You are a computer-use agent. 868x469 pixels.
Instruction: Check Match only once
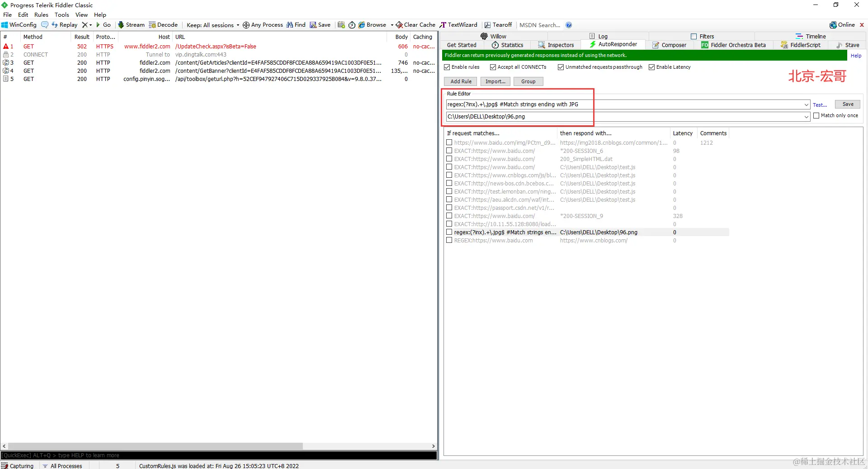816,115
